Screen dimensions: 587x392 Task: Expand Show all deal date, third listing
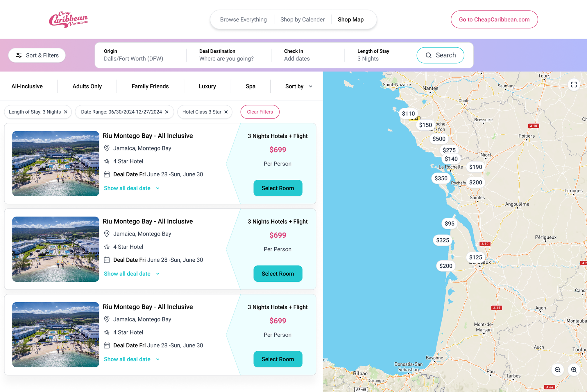coord(132,359)
